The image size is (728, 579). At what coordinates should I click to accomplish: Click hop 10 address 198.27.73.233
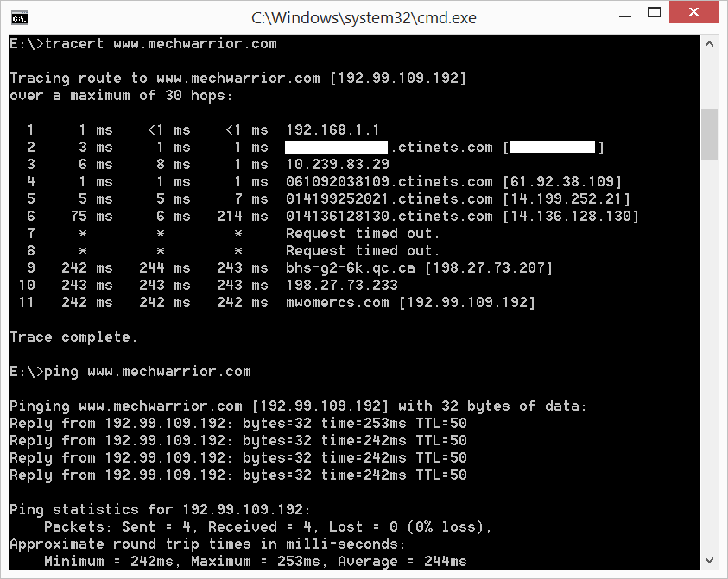tap(342, 285)
